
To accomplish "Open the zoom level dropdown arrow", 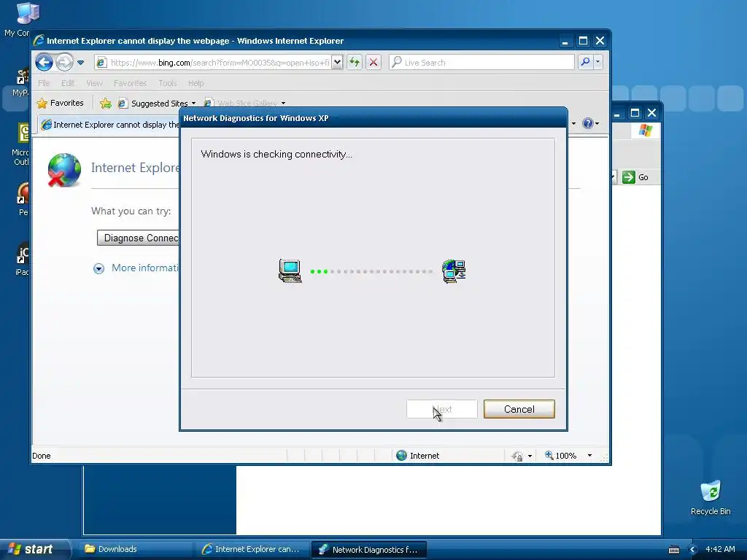I will click(589, 456).
